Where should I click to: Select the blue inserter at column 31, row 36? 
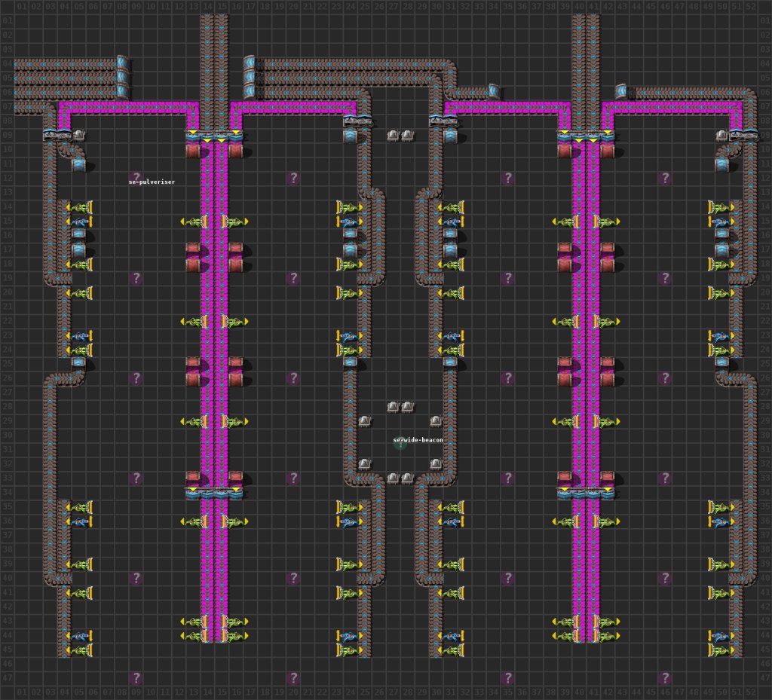point(451,521)
